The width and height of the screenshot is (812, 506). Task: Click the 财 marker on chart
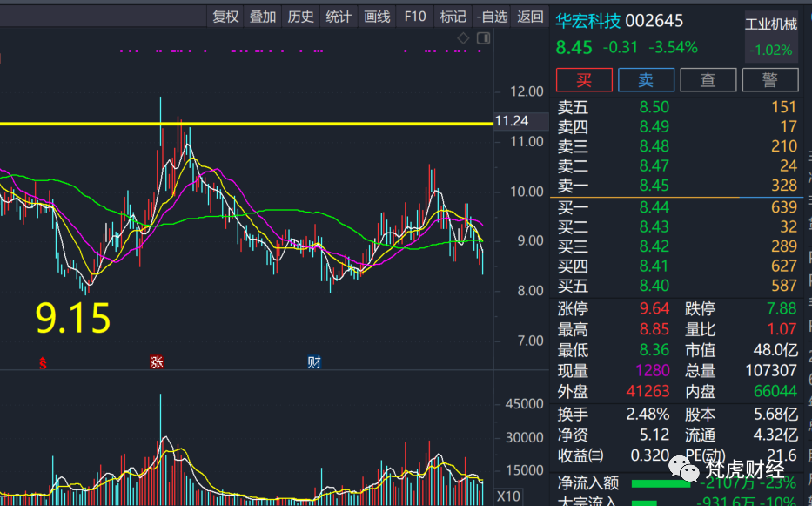(314, 362)
